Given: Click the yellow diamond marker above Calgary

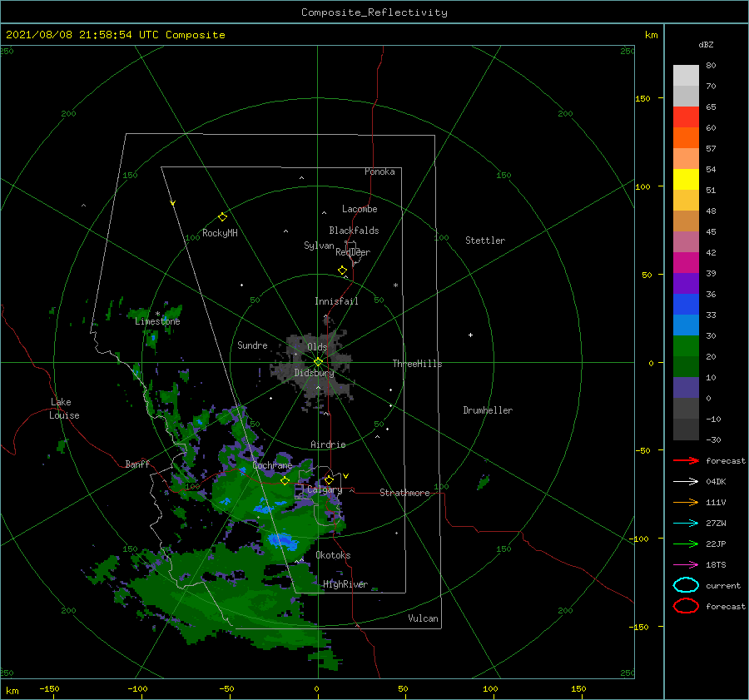Looking at the screenshot, I should point(329,479).
